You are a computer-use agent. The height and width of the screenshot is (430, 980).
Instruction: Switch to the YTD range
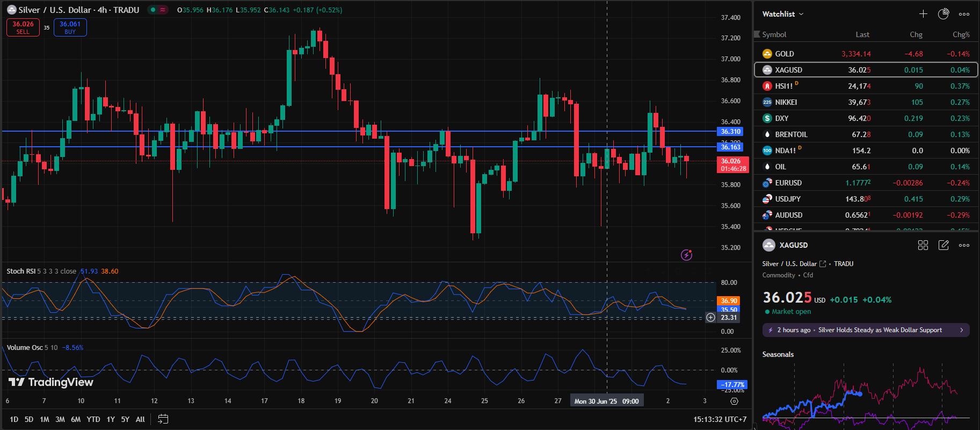point(93,419)
